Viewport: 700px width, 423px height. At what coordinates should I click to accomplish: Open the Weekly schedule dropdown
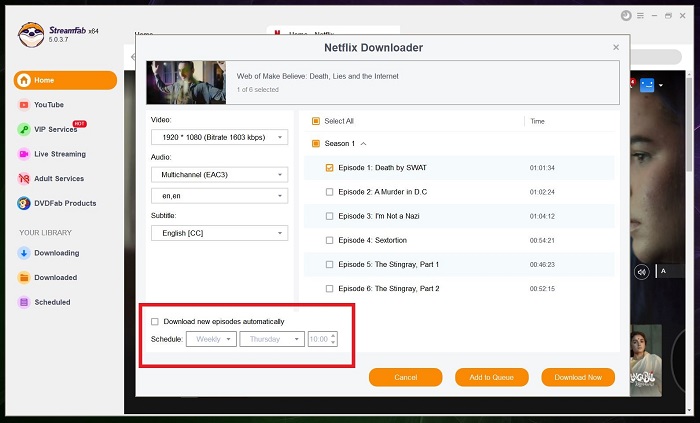[x=211, y=339]
